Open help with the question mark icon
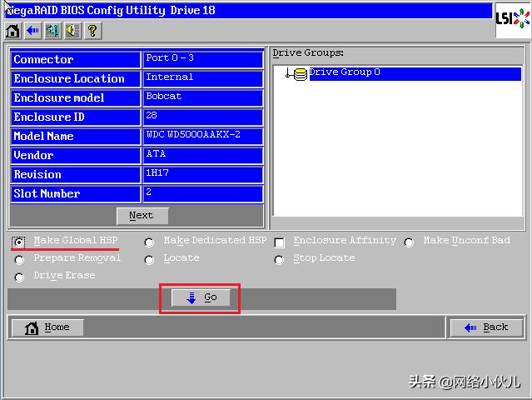The image size is (532, 400). pos(92,31)
